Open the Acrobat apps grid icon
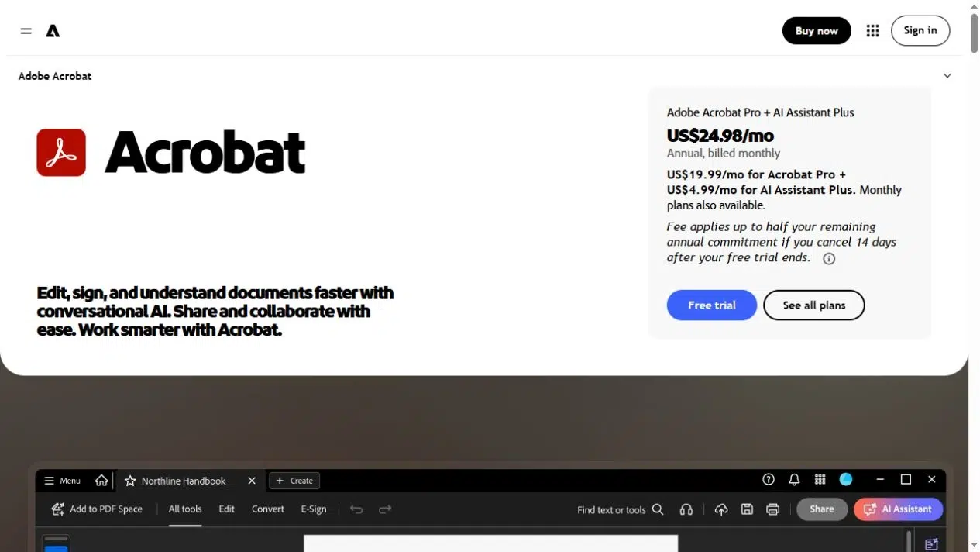 tap(820, 480)
